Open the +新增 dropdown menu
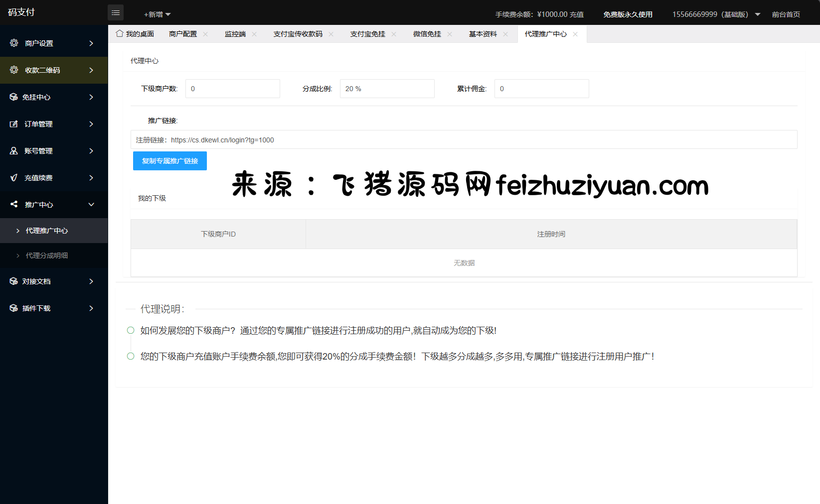820x504 pixels. pos(157,14)
